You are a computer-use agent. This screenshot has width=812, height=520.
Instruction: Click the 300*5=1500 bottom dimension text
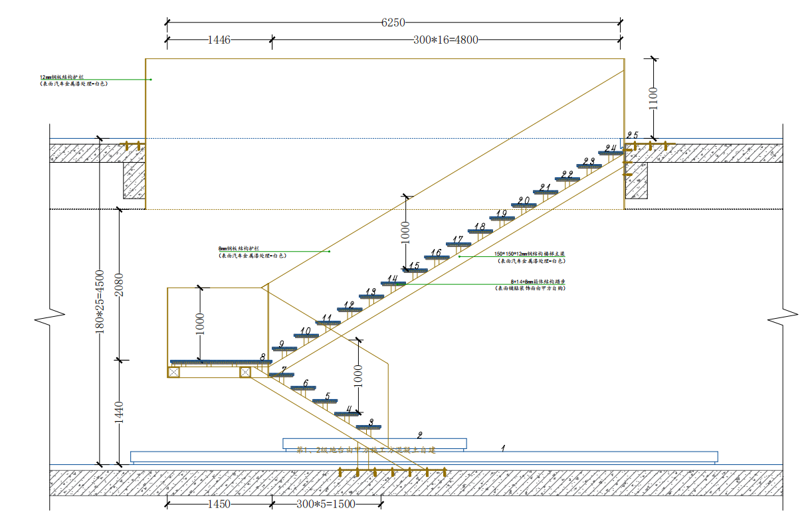(326, 504)
